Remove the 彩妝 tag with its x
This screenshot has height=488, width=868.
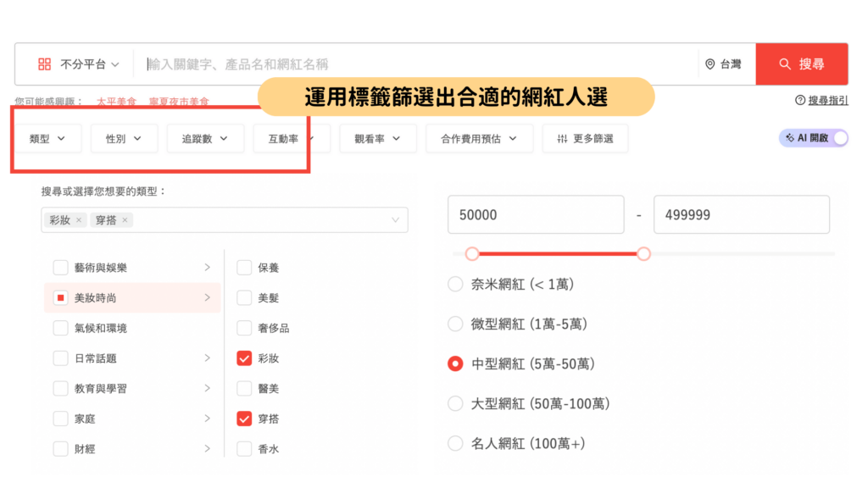(x=79, y=220)
